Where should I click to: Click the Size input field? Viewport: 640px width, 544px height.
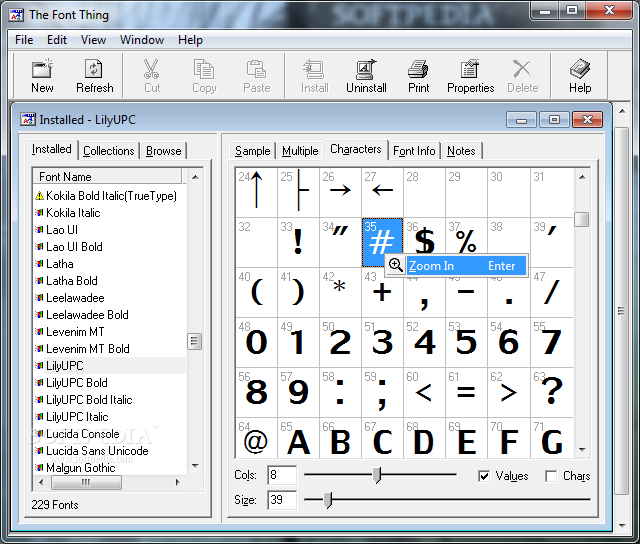point(282,500)
